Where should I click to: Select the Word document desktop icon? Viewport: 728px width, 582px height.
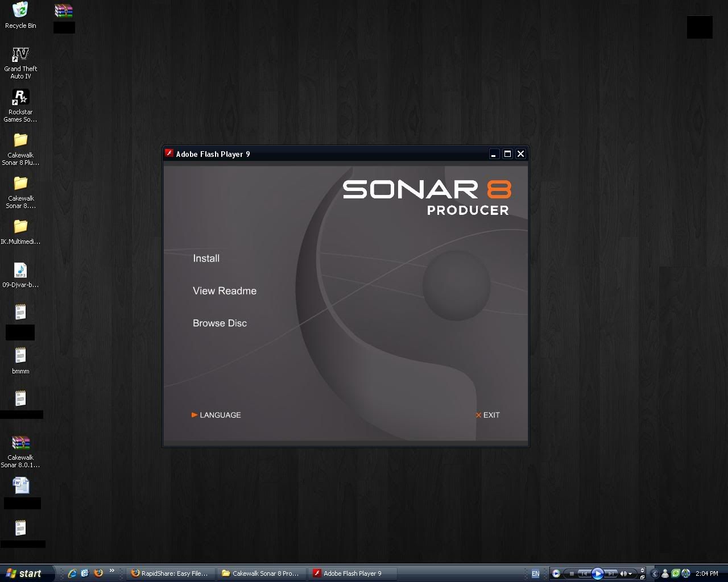pos(21,485)
